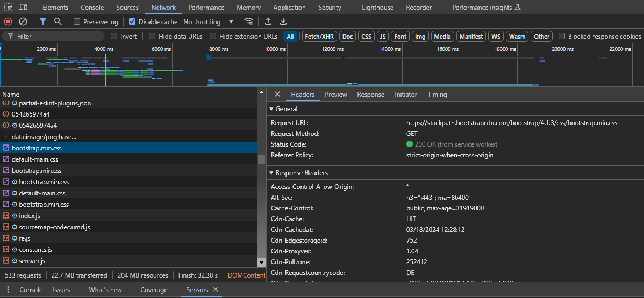Open the Timing tab in request details

437,95
